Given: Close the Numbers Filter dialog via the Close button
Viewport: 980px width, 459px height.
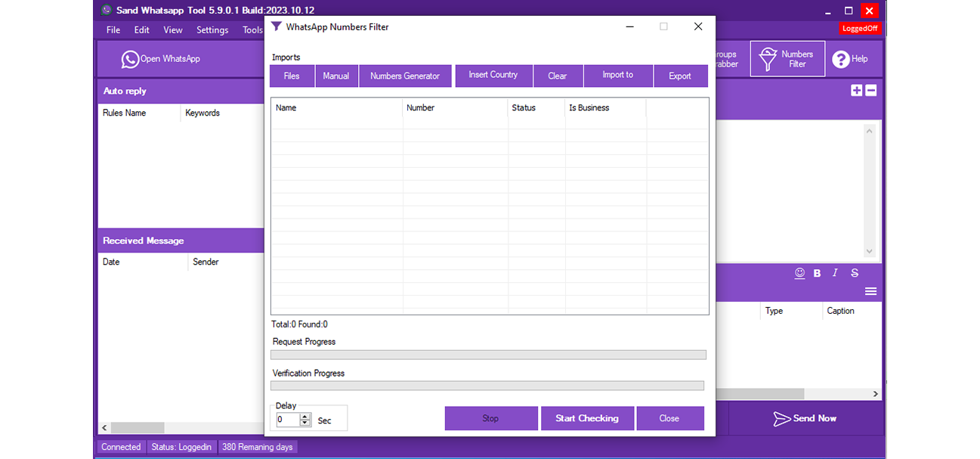Looking at the screenshot, I should [x=669, y=418].
